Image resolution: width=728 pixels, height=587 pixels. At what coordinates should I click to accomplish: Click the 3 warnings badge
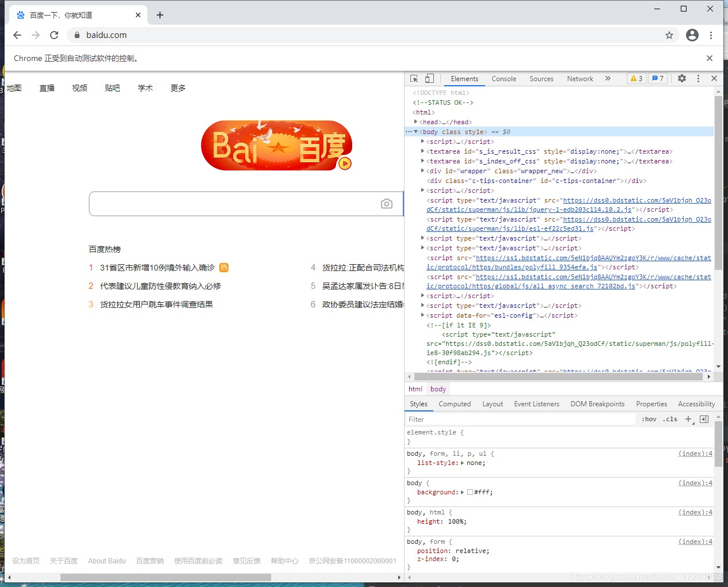coord(636,78)
